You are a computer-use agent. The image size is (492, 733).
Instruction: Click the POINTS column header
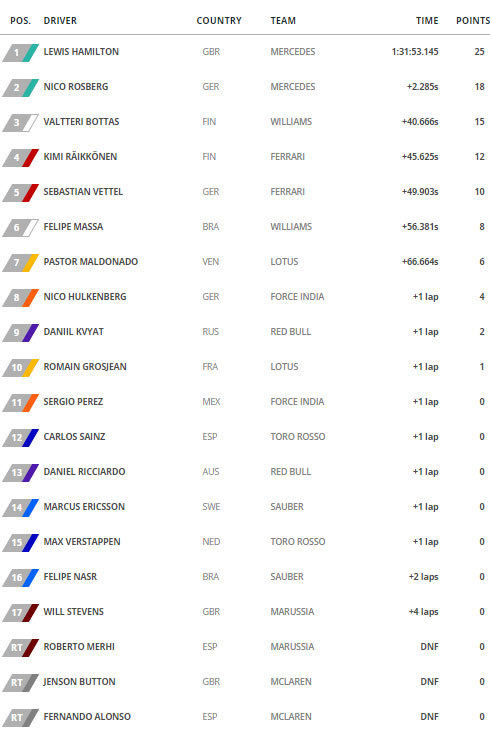[473, 21]
